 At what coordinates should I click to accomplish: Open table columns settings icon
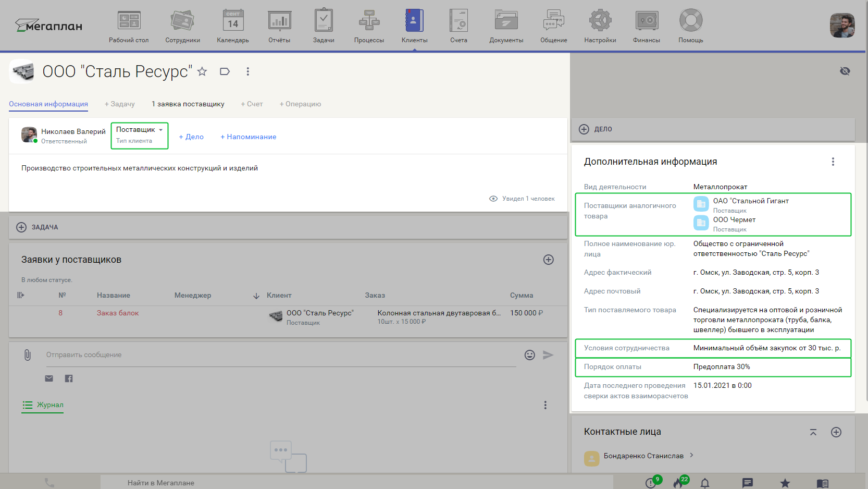[x=21, y=295]
